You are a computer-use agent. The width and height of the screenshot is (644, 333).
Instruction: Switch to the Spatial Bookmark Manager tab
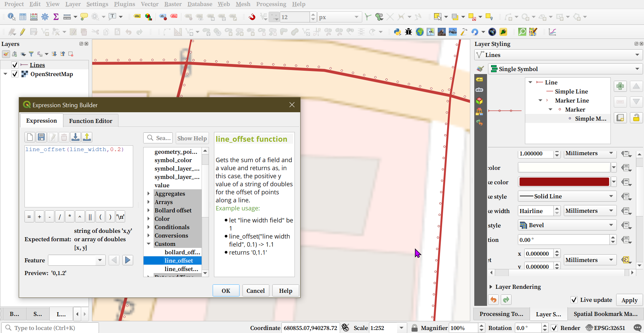[x=605, y=314]
